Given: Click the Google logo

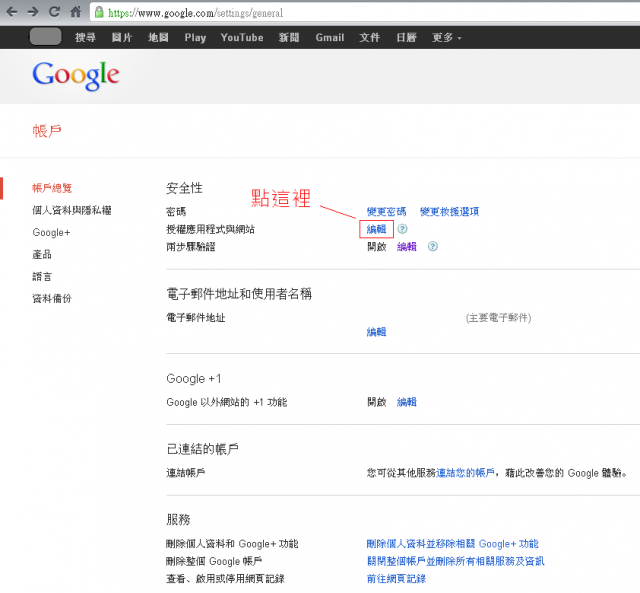Looking at the screenshot, I should pos(76,76).
